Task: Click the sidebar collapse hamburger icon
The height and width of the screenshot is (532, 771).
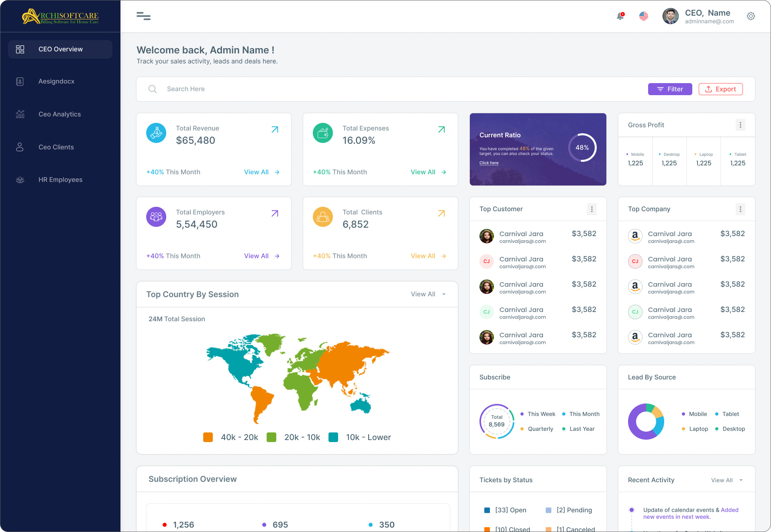Action: point(143,16)
